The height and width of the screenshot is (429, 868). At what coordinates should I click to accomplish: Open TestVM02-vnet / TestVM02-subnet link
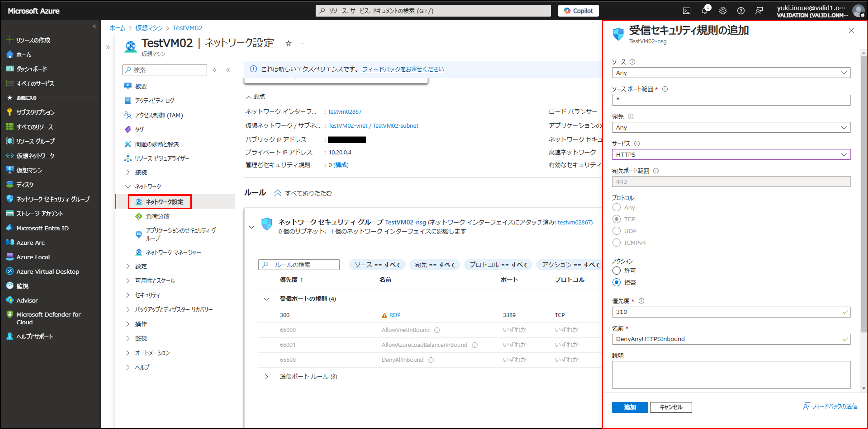pyautogui.click(x=373, y=125)
